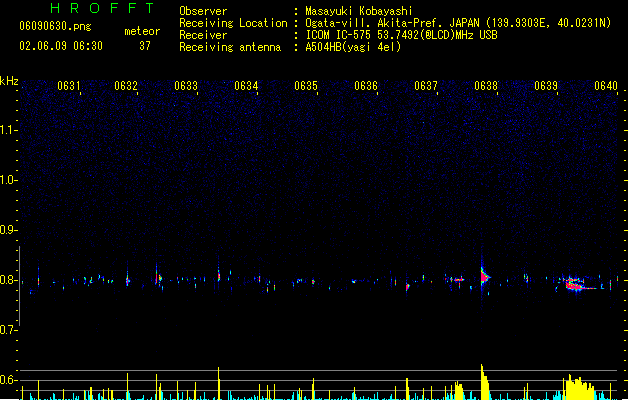Click the 1.1 kHz axis label
The image size is (629, 400).
(x=8, y=130)
